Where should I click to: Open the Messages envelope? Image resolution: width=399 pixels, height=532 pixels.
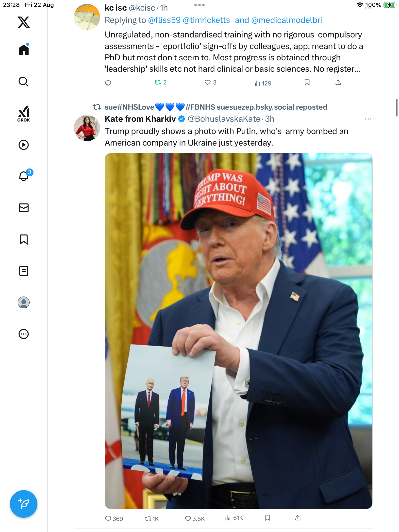tap(24, 208)
